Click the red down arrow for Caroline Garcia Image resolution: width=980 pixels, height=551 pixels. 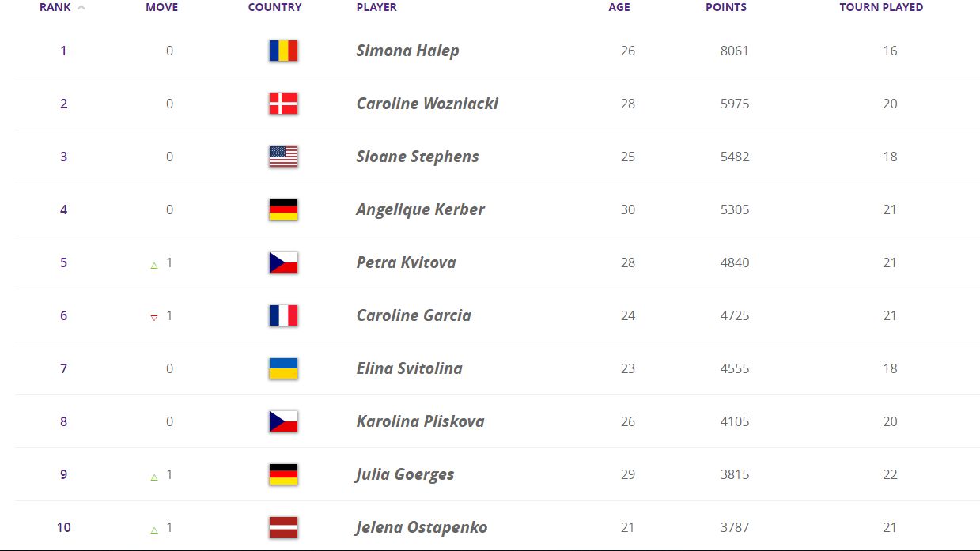click(154, 318)
